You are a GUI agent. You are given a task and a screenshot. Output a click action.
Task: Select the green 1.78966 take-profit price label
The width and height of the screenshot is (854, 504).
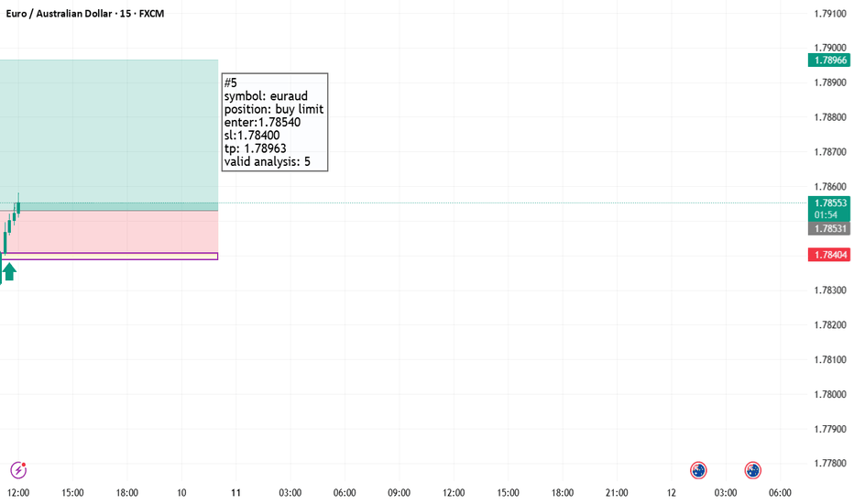pos(829,60)
